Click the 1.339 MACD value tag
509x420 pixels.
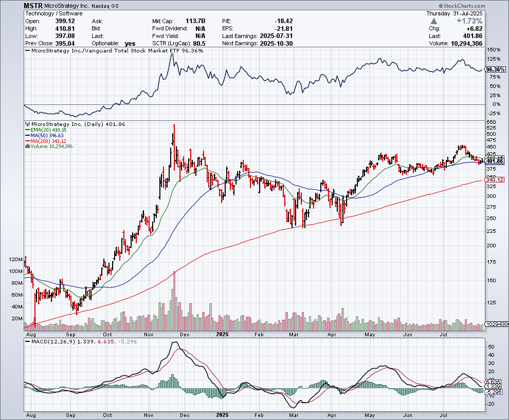pyautogui.click(x=494, y=386)
